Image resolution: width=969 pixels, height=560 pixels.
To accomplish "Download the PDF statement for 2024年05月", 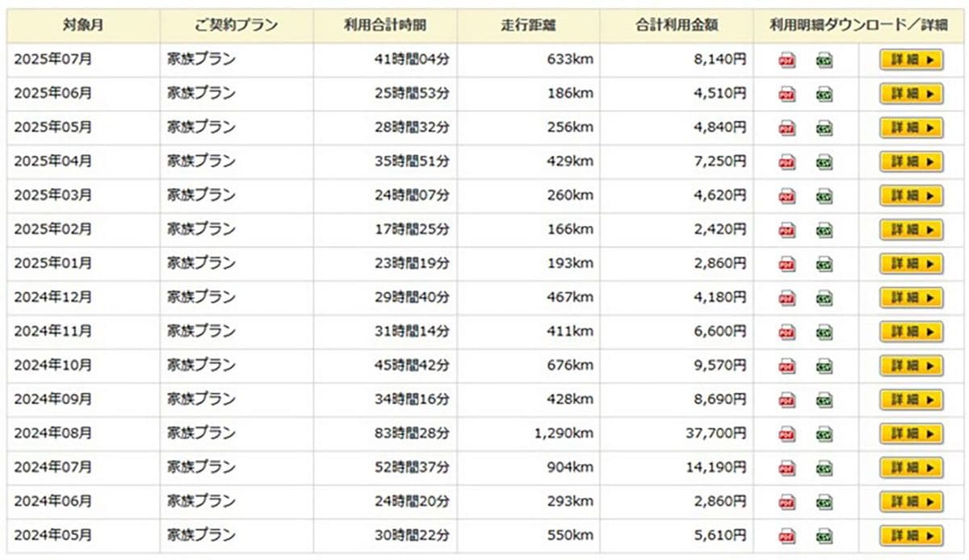I will tap(787, 536).
